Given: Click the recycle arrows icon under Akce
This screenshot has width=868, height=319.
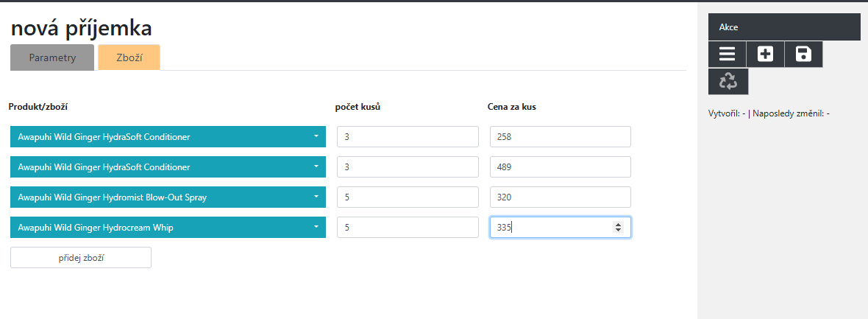Looking at the screenshot, I should (x=728, y=82).
